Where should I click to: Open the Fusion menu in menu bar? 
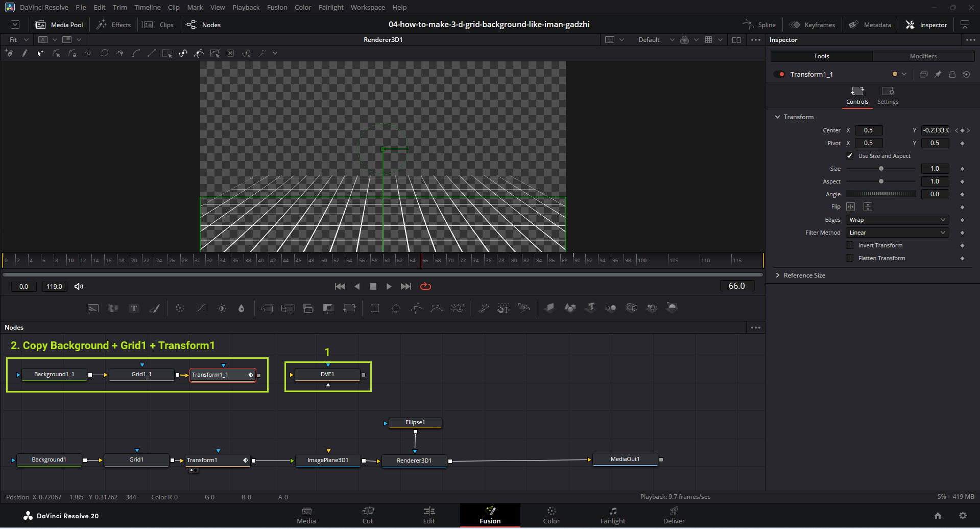coord(277,8)
